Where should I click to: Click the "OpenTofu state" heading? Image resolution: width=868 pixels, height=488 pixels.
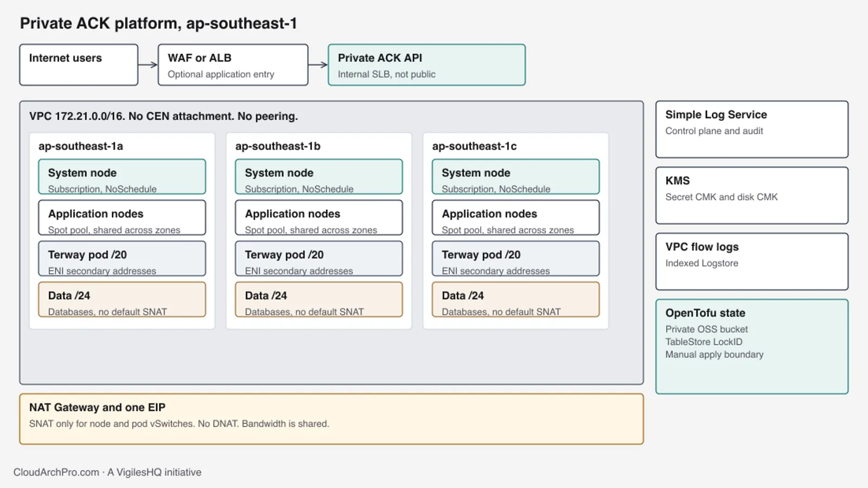705,313
